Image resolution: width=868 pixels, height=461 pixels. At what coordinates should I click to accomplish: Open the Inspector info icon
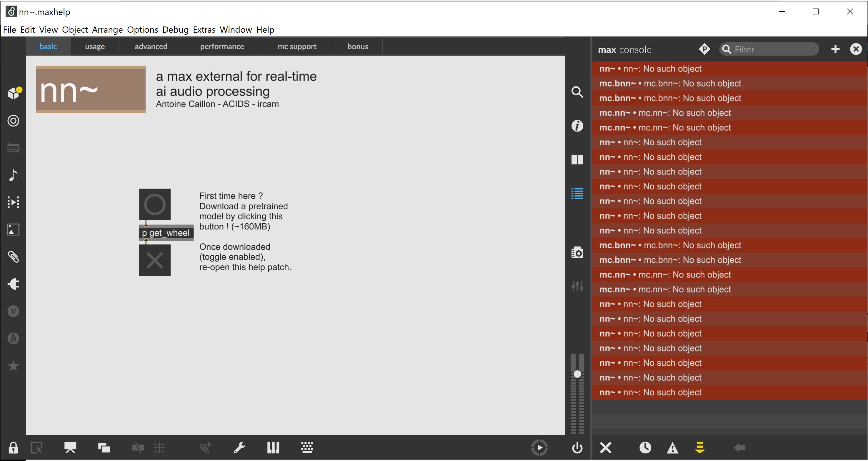577,126
